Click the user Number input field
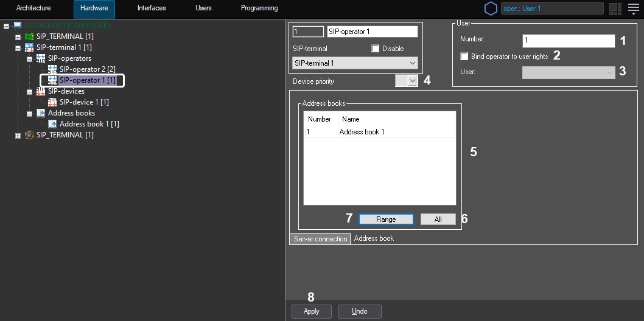Screen dimensions: 644x321 coord(569,41)
